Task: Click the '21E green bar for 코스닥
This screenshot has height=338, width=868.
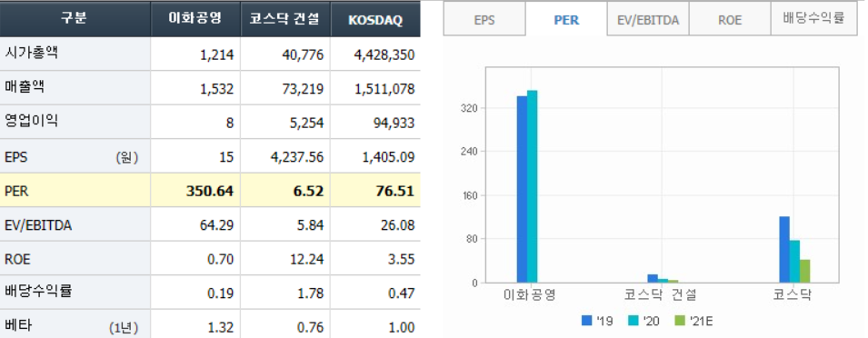Action: [804, 271]
